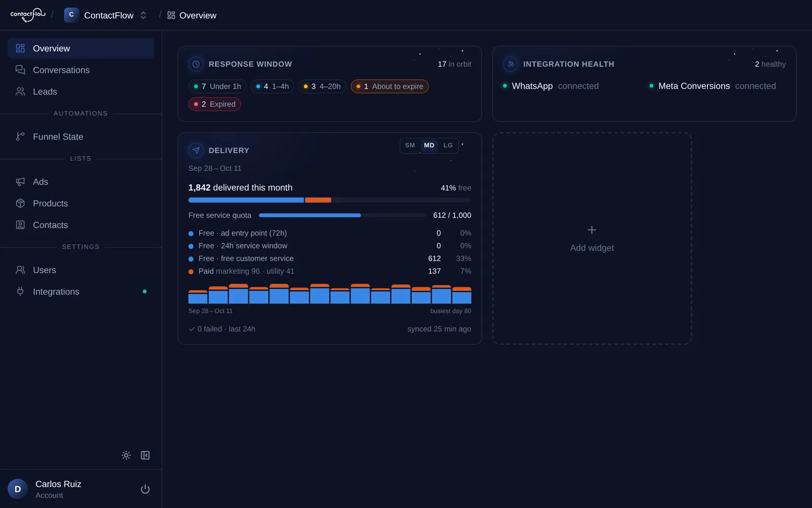Click the Add widget placeholder
The image size is (812, 508).
592,239
